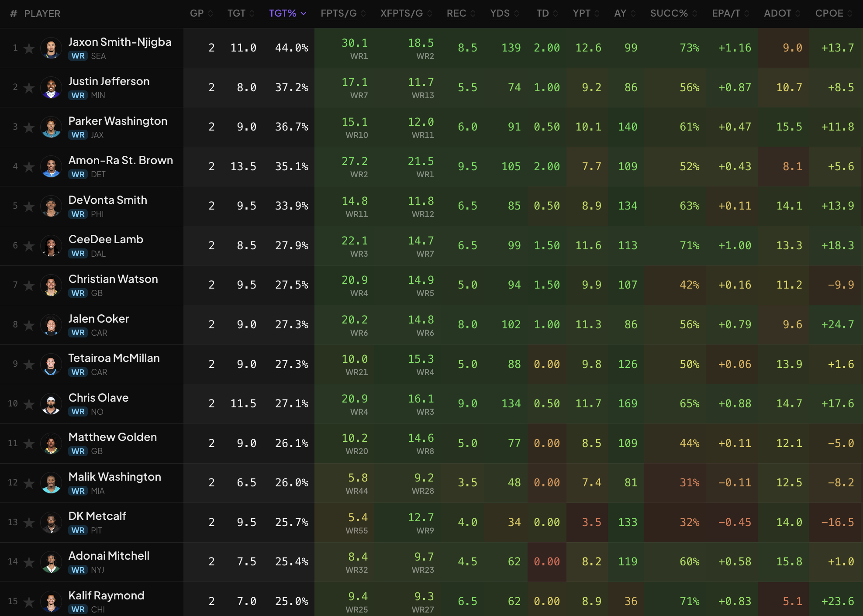This screenshot has width=863, height=616.
Task: Toggle the star next to Chris Olave
Action: click(x=29, y=404)
